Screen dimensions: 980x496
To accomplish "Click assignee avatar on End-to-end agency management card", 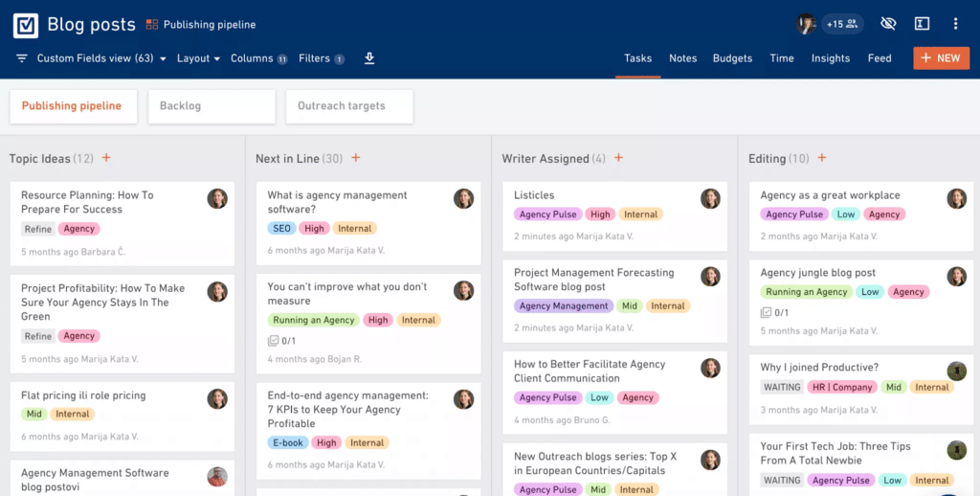I will pyautogui.click(x=464, y=399).
